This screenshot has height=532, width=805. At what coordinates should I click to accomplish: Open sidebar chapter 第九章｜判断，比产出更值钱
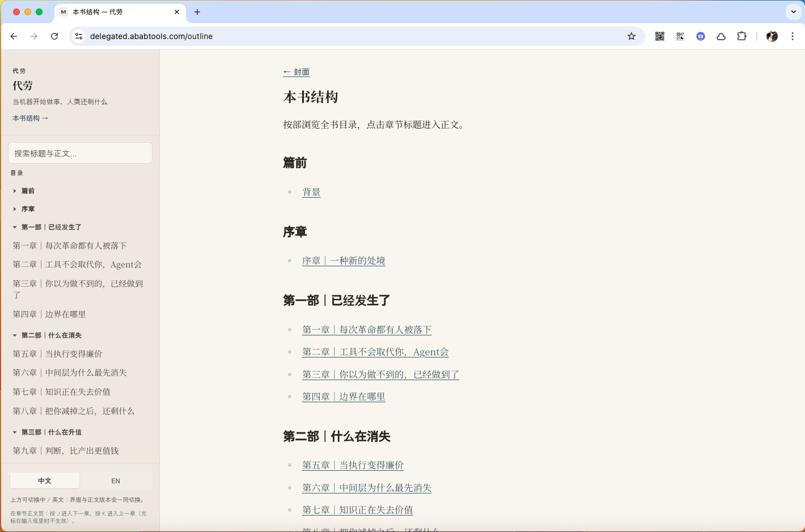(x=66, y=451)
